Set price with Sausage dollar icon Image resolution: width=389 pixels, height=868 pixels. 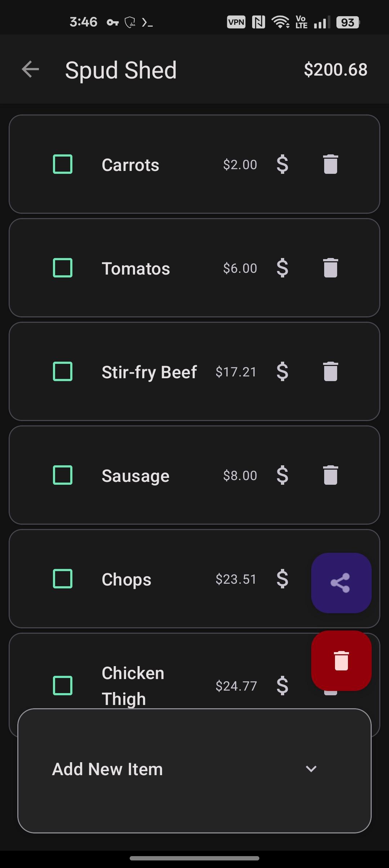pyautogui.click(x=282, y=475)
